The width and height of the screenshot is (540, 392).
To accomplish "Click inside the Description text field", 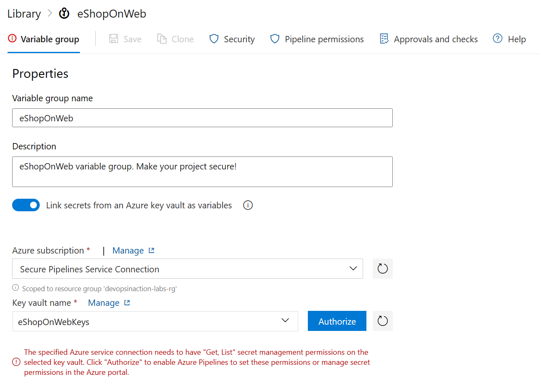I will pyautogui.click(x=202, y=172).
